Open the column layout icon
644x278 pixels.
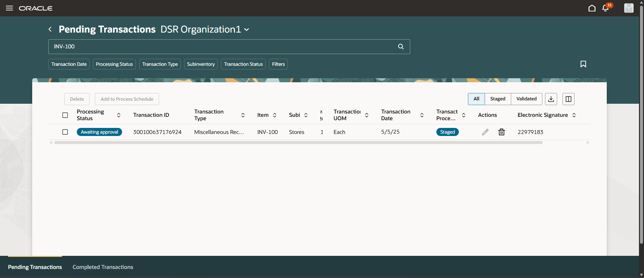coord(569,99)
